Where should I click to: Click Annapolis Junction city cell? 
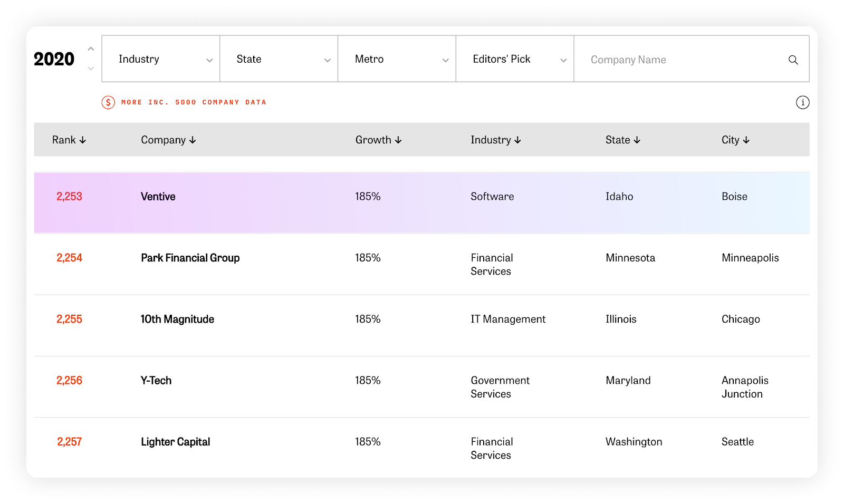point(745,387)
